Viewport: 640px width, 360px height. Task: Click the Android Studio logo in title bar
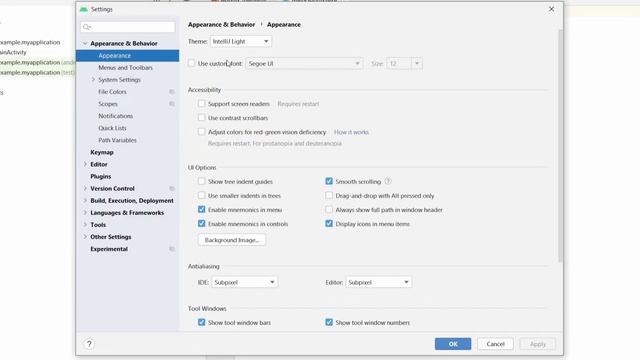(84, 9)
